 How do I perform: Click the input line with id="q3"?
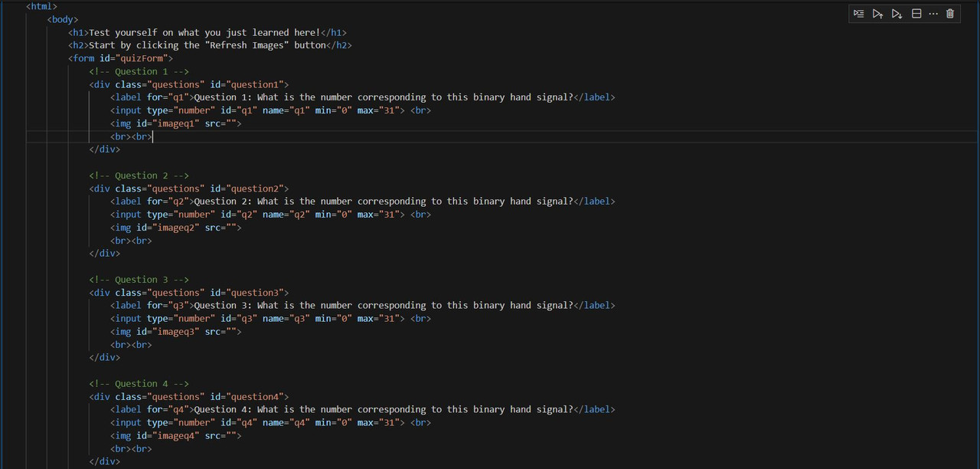click(270, 319)
